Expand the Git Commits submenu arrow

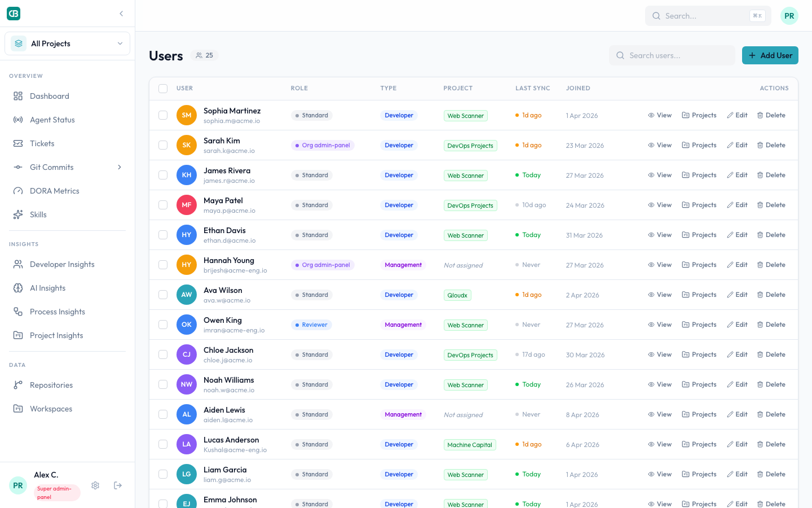120,167
